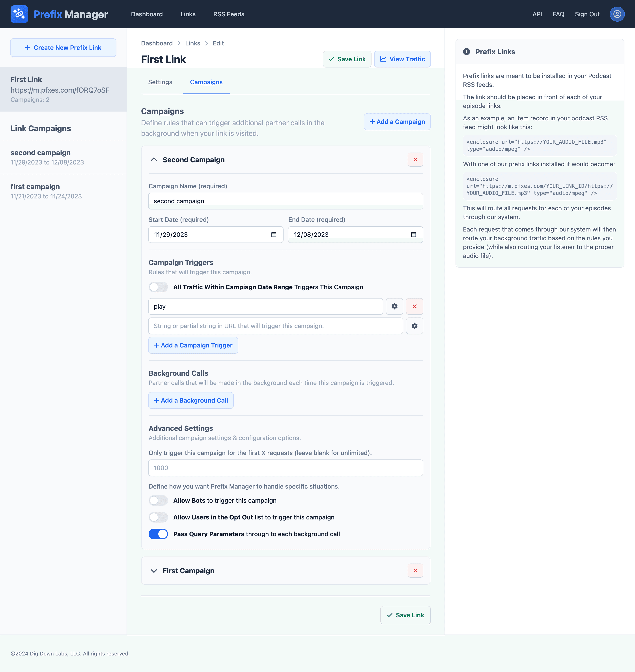635x672 pixels.
Task: Toggle All Traffic Within Campaign Date Range
Action: coord(158,287)
